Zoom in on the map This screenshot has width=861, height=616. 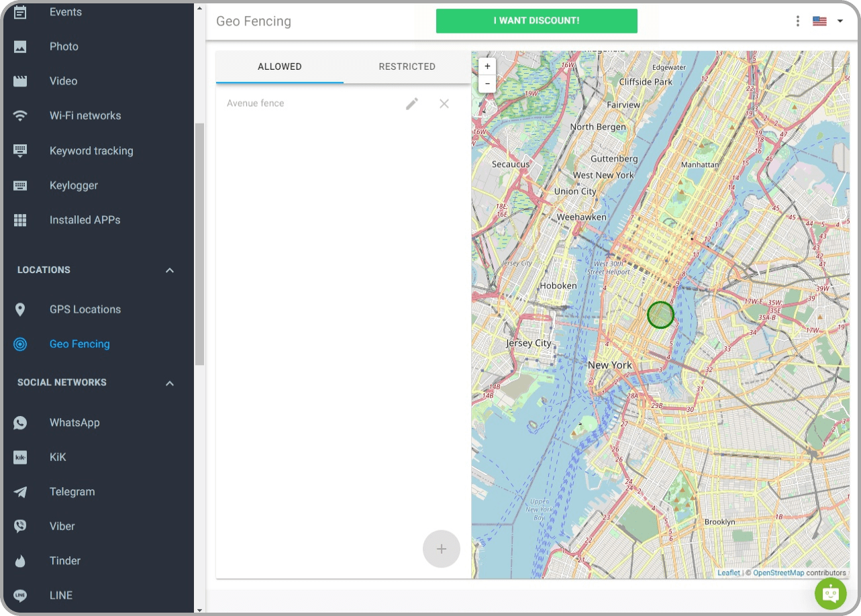(487, 66)
